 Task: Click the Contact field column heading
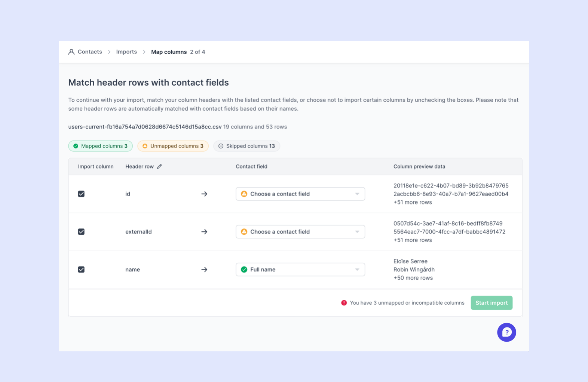(251, 166)
